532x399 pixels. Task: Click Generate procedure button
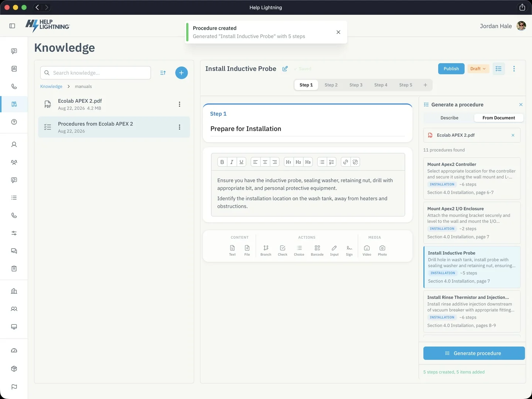tap(474, 353)
